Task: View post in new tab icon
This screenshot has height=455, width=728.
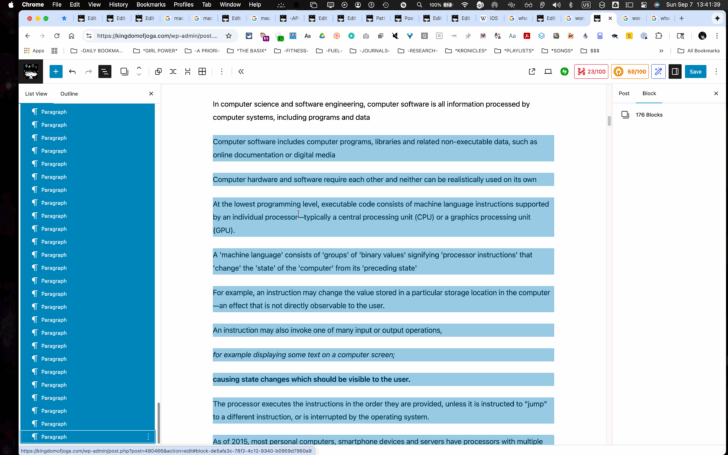Action: 532,72
